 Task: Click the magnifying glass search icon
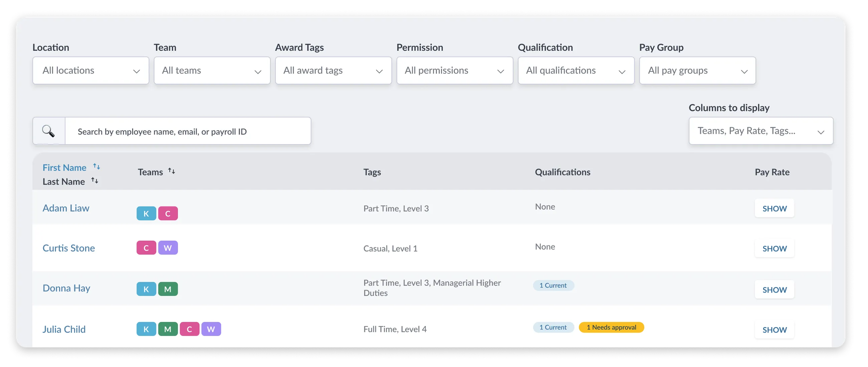pos(48,131)
